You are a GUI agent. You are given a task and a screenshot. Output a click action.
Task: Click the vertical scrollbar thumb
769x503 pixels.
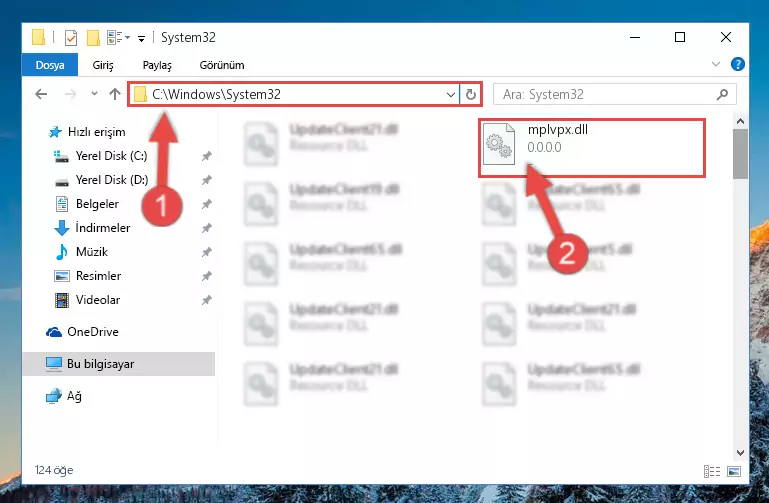pyautogui.click(x=740, y=154)
